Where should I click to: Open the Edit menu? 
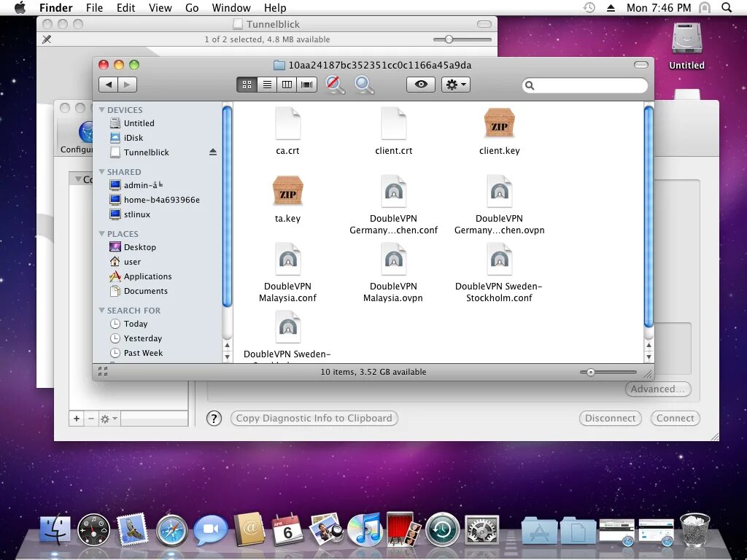click(125, 7)
